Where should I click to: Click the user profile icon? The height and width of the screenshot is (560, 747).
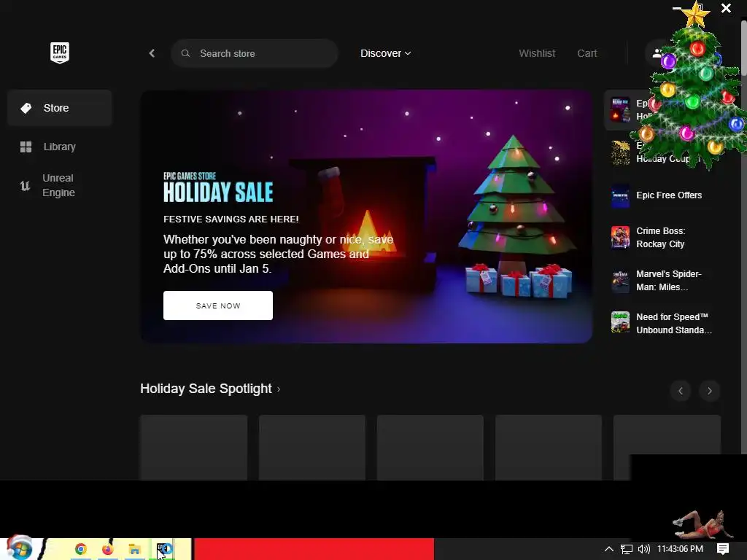pos(657,53)
